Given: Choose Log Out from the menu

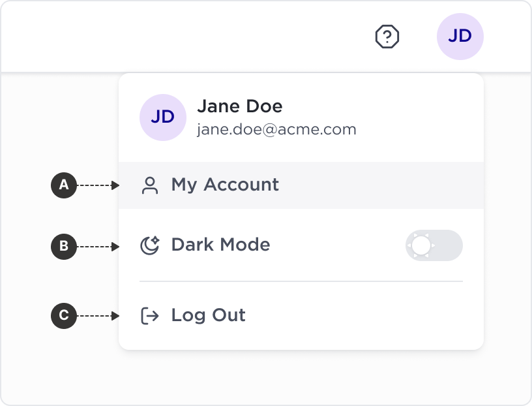Looking at the screenshot, I should tap(301, 316).
